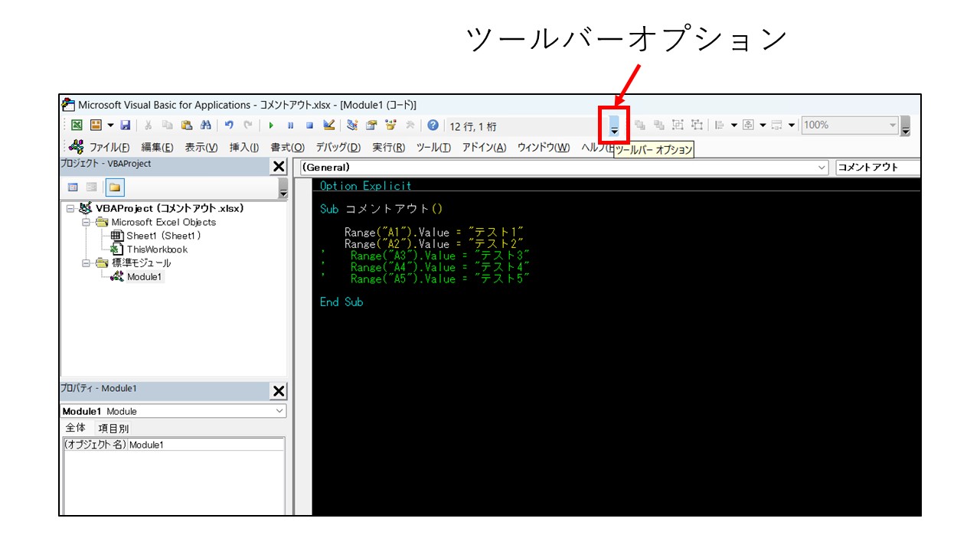Click the Send to Back icon
This screenshot has height=551, width=980.
[x=658, y=125]
